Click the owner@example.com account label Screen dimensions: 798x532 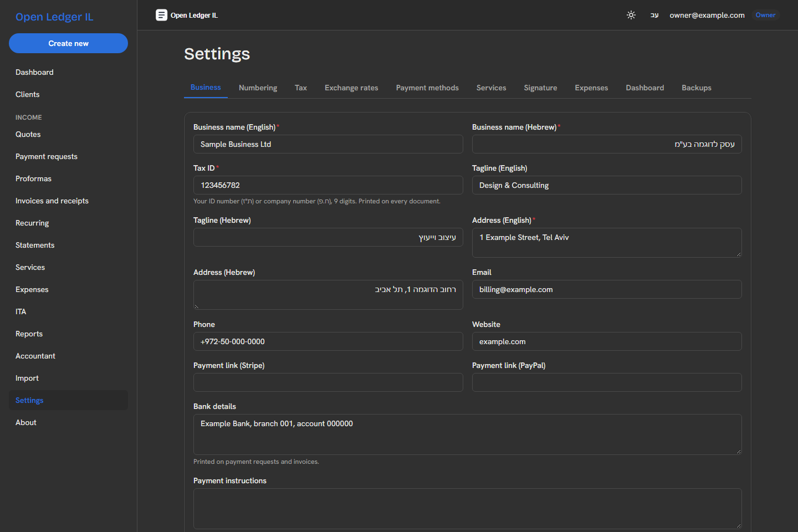[707, 15]
